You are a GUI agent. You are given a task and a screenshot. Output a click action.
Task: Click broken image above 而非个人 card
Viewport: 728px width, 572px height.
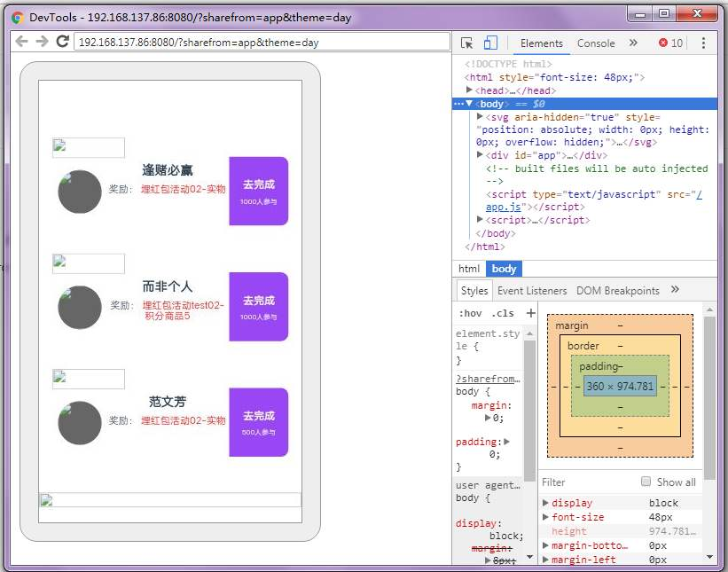point(88,263)
